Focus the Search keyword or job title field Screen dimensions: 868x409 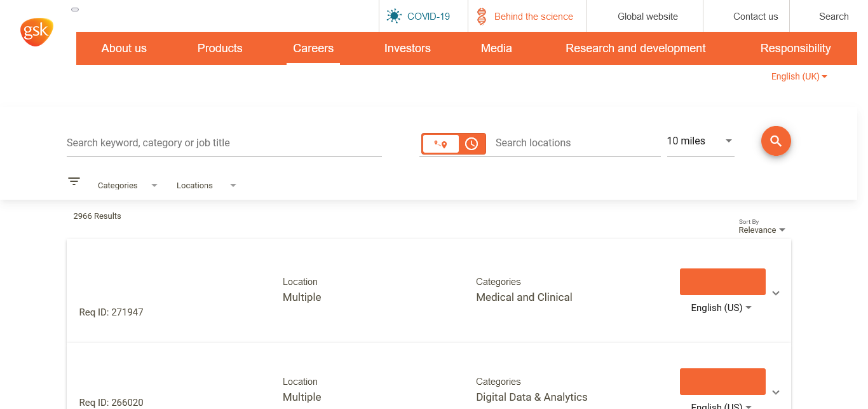[x=224, y=143]
